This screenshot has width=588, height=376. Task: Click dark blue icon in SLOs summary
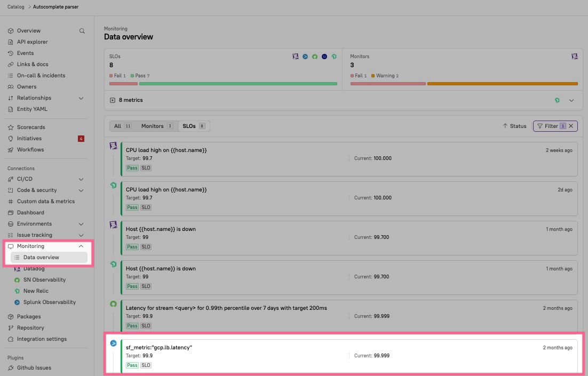pyautogui.click(x=324, y=57)
